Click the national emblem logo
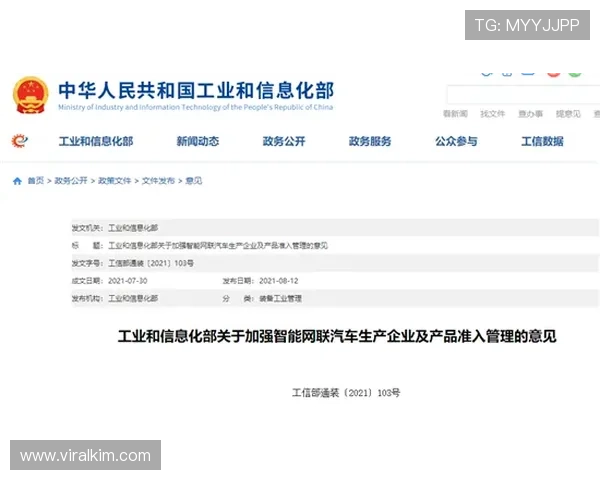600x480 pixels. pos(31,95)
